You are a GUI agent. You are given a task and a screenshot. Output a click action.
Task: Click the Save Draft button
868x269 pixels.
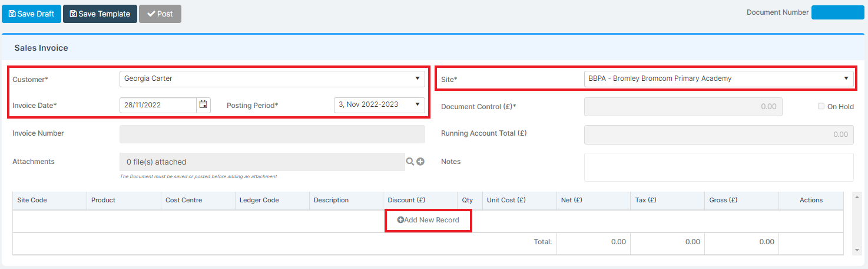click(32, 14)
